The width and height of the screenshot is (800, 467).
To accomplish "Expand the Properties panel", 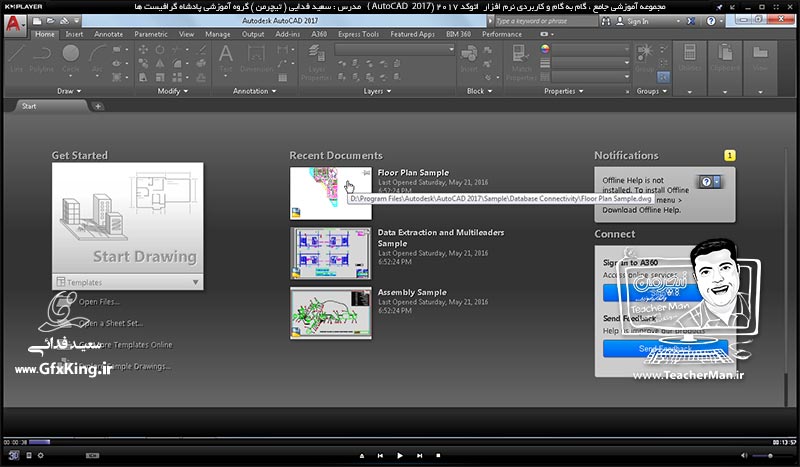I will (563, 91).
